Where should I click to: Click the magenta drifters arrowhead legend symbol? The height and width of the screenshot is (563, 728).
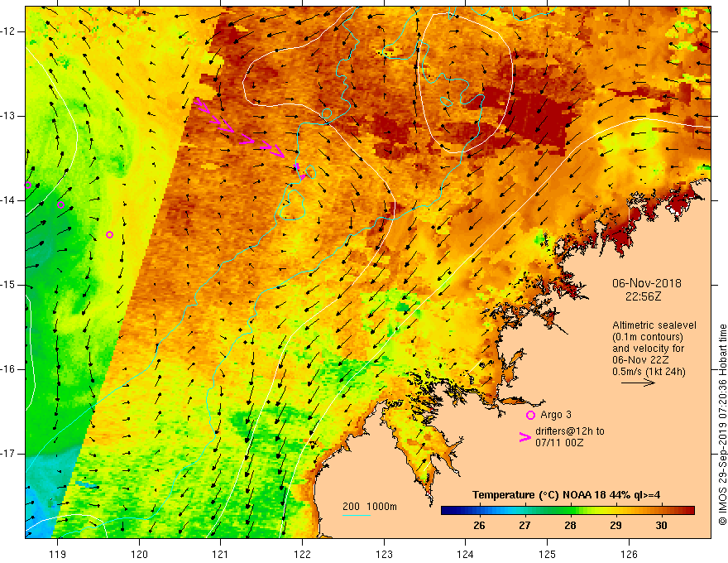click(x=525, y=437)
